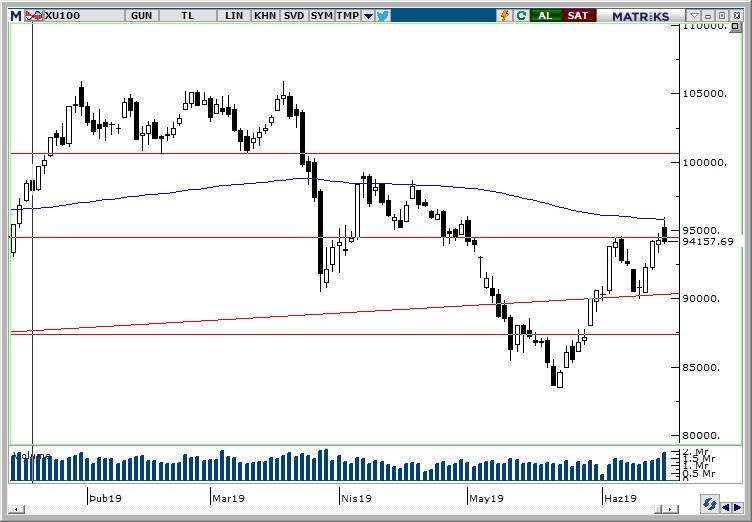
Task: Click the 85000 price axis label
Action: click(702, 368)
